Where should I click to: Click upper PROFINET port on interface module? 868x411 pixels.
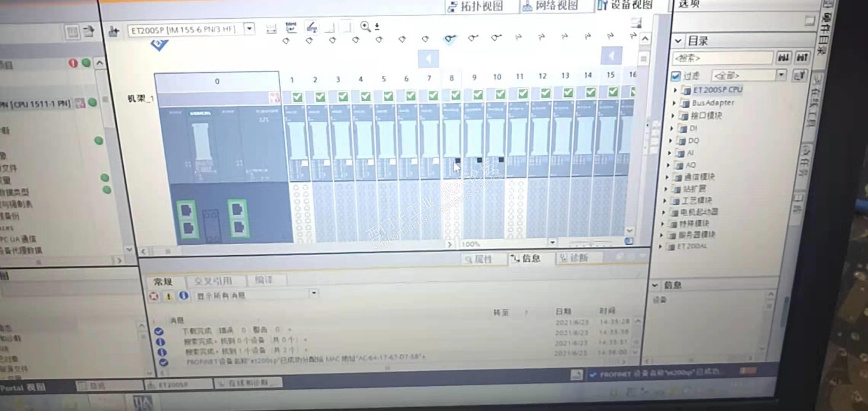[x=186, y=210]
